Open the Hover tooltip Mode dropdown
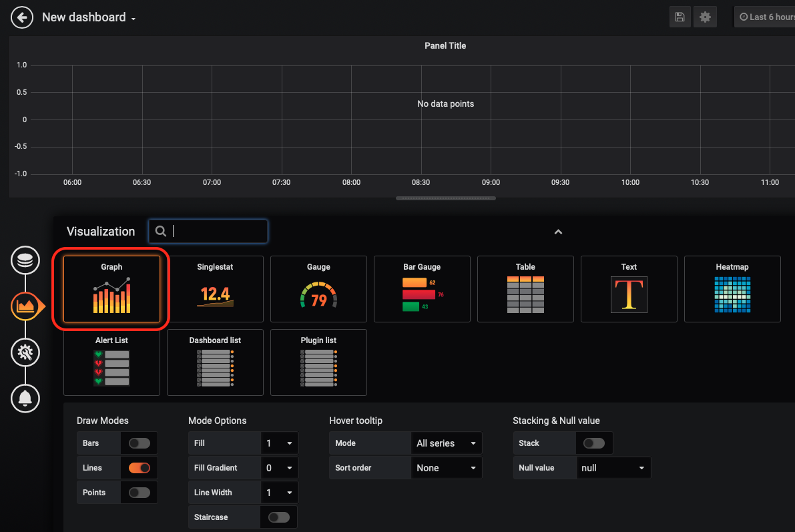The width and height of the screenshot is (795, 532). (x=445, y=443)
